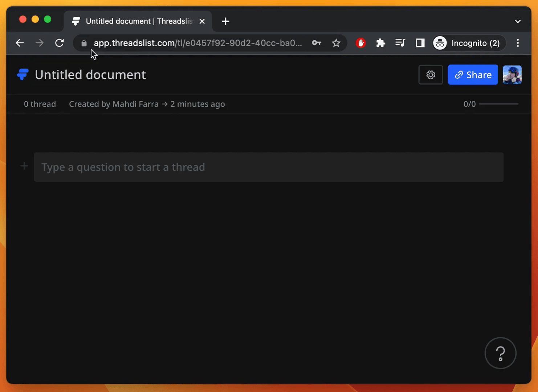Screen dimensions: 538x392
Task: Click the 'Created by Mahdi Farra' text
Action: 114,104
